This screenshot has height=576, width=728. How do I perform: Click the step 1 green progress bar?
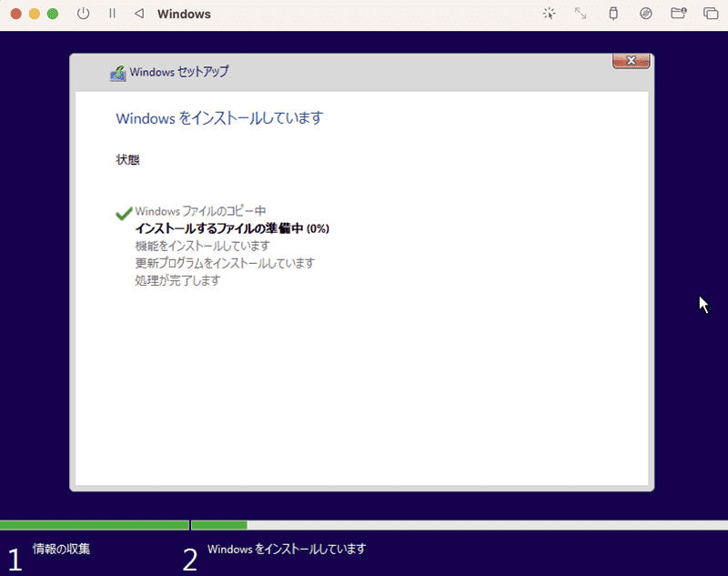click(x=95, y=525)
